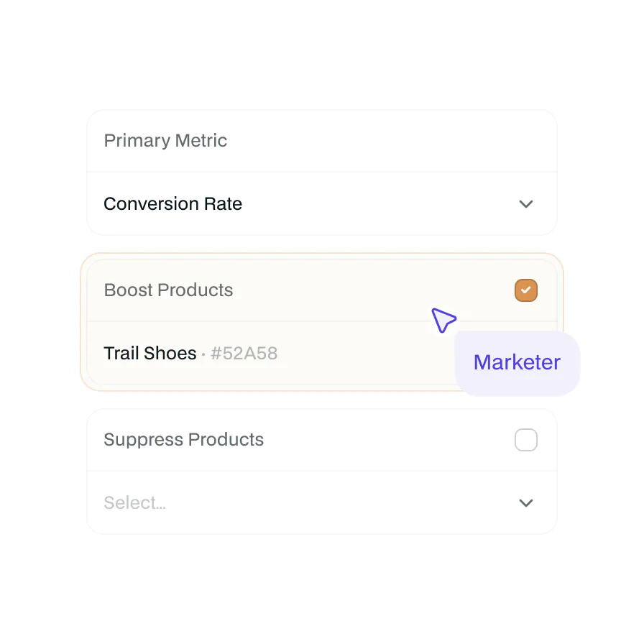Click the empty Suppress Products checkbox square

pyautogui.click(x=525, y=440)
